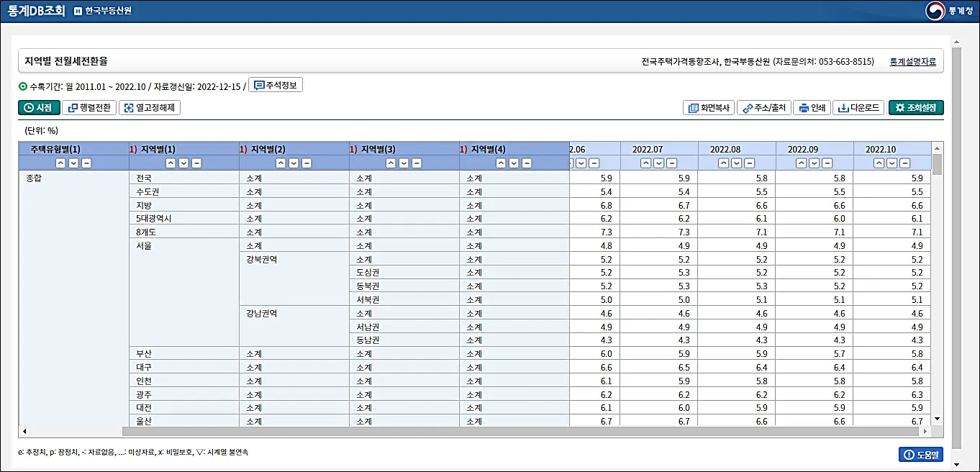Click minus icon under 지역별(4) header

click(527, 163)
